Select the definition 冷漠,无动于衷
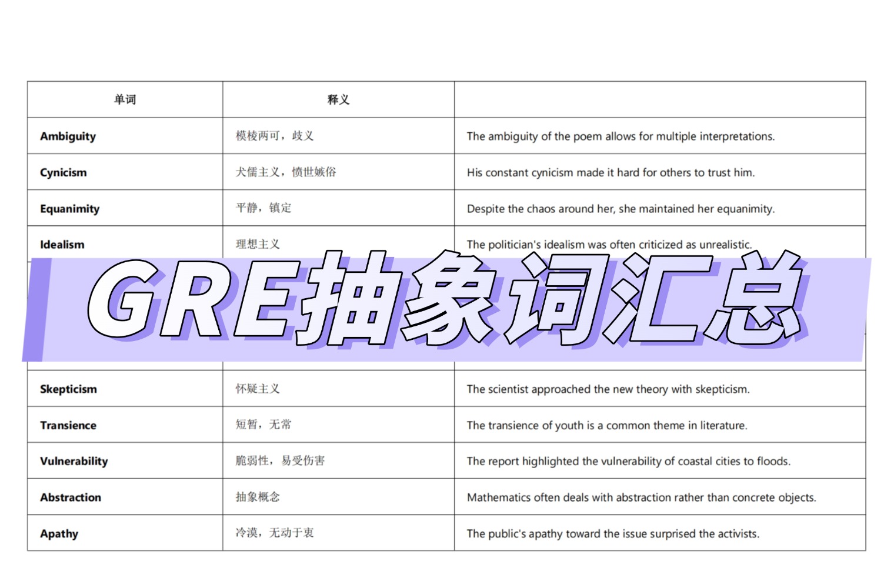This screenshot has height=588, width=894. tap(275, 533)
